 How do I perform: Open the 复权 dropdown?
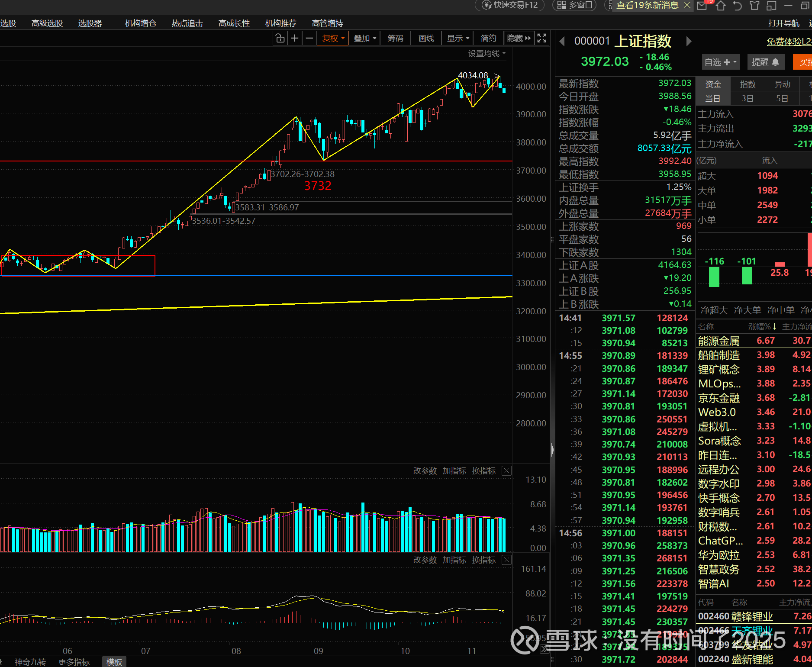coord(333,38)
